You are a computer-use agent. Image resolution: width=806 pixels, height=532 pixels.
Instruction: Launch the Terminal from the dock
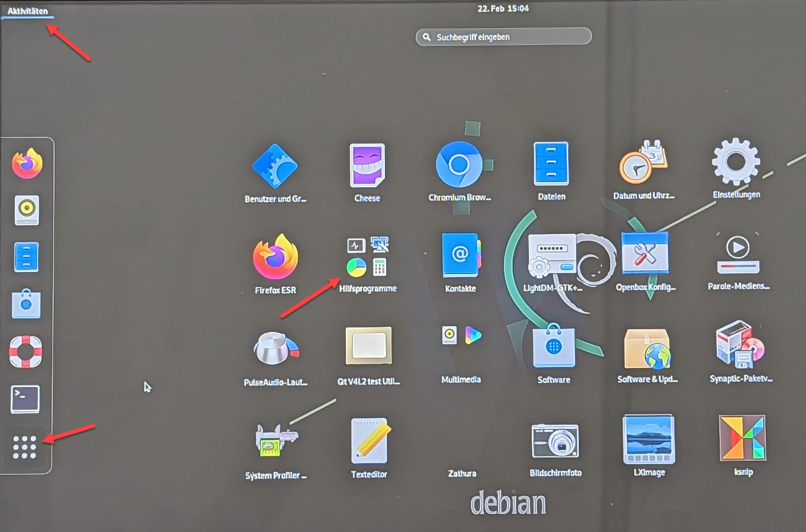(25, 399)
